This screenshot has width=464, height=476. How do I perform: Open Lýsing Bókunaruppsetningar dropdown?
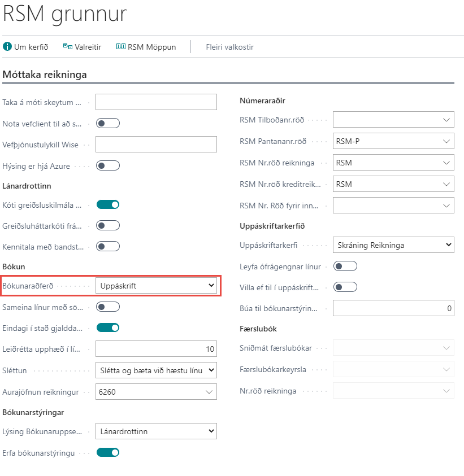coord(156,431)
